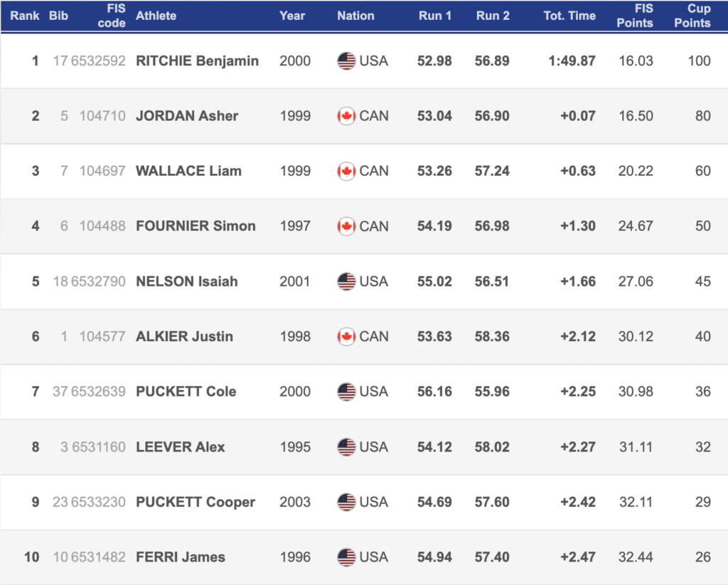Image resolution: width=728 pixels, height=585 pixels.
Task: Click FIS code 104697 in Wallace's row
Action: 102,171
